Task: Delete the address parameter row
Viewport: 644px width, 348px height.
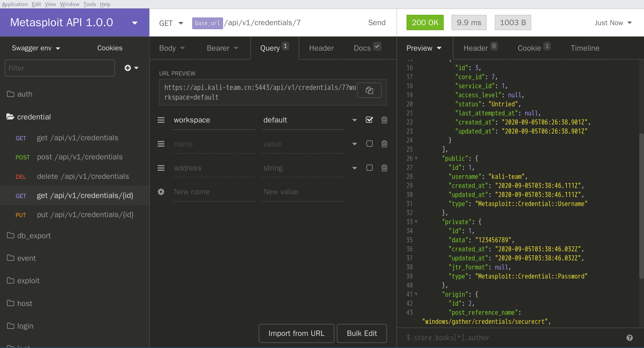Action: 384,168
